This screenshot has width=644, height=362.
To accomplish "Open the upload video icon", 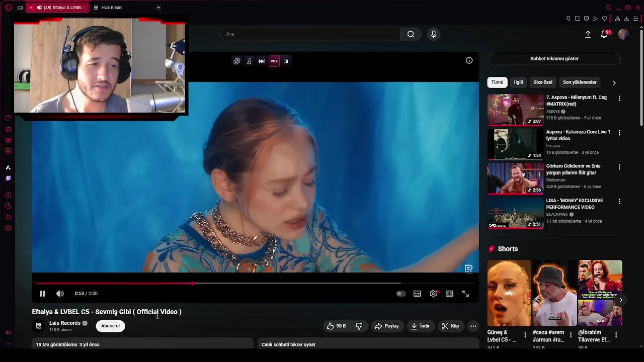I will pos(588,34).
